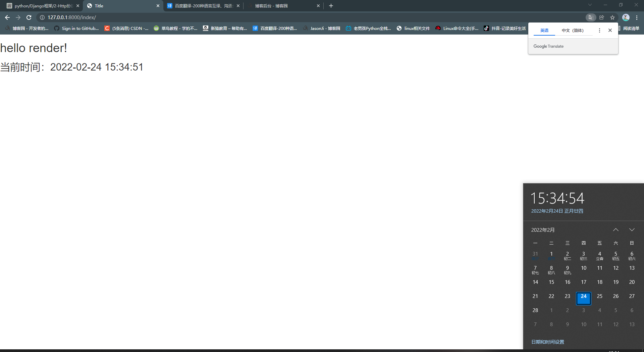The height and width of the screenshot is (352, 644).
Task: View site information icon beside the URL
Action: 42,17
